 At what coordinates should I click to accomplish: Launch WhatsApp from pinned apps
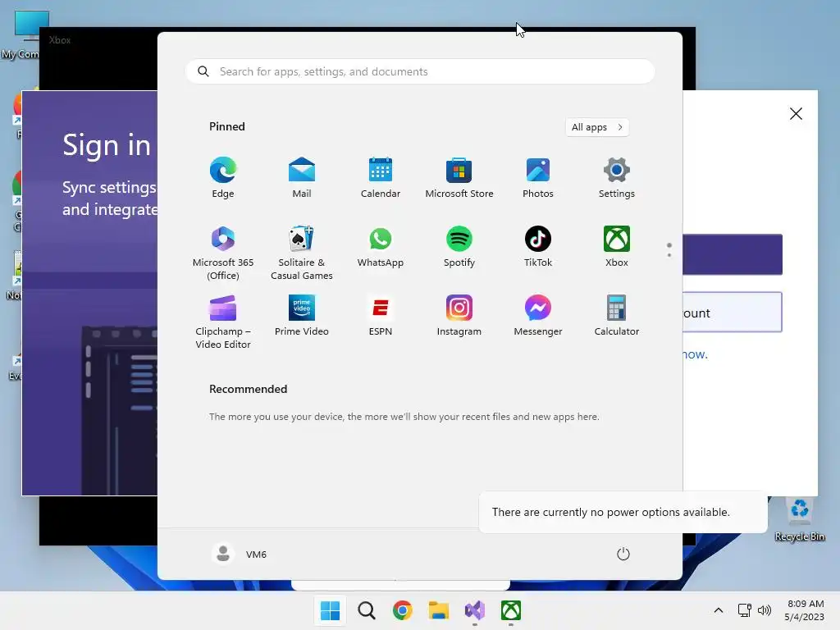[381, 247]
